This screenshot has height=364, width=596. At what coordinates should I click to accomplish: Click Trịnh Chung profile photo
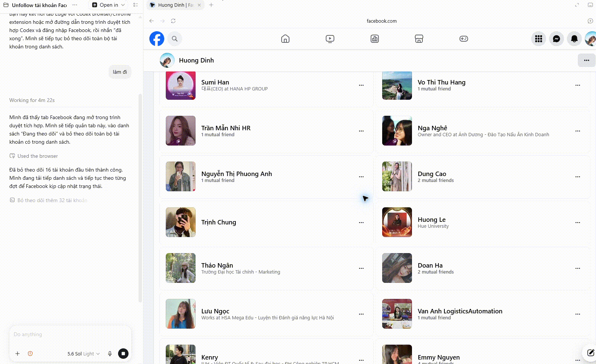[x=181, y=222]
